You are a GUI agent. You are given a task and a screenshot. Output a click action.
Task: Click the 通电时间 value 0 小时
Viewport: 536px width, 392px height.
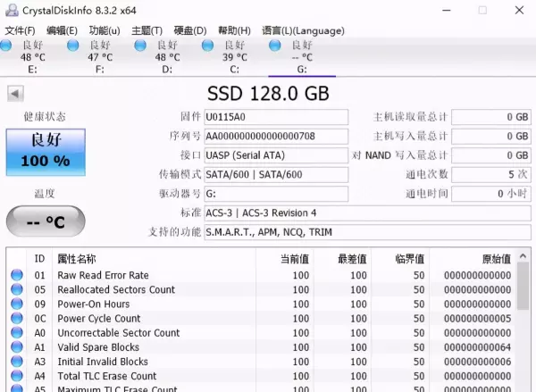pyautogui.click(x=491, y=194)
